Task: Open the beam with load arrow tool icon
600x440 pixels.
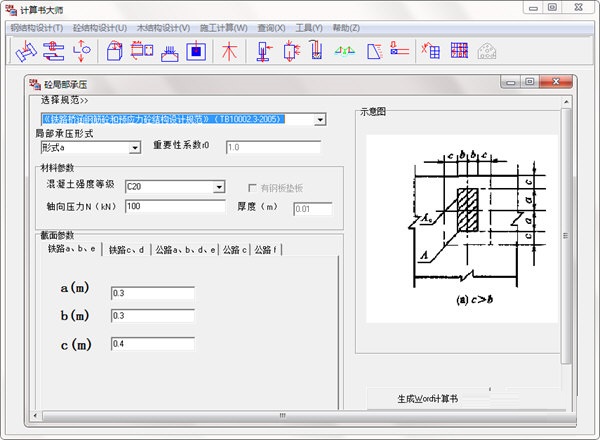Action: [399, 50]
